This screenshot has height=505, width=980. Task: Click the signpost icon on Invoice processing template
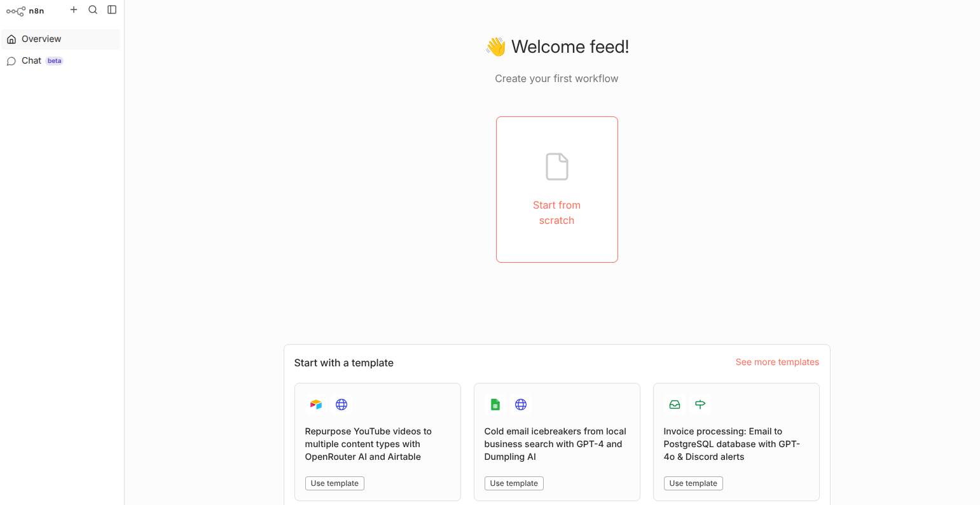coord(700,405)
